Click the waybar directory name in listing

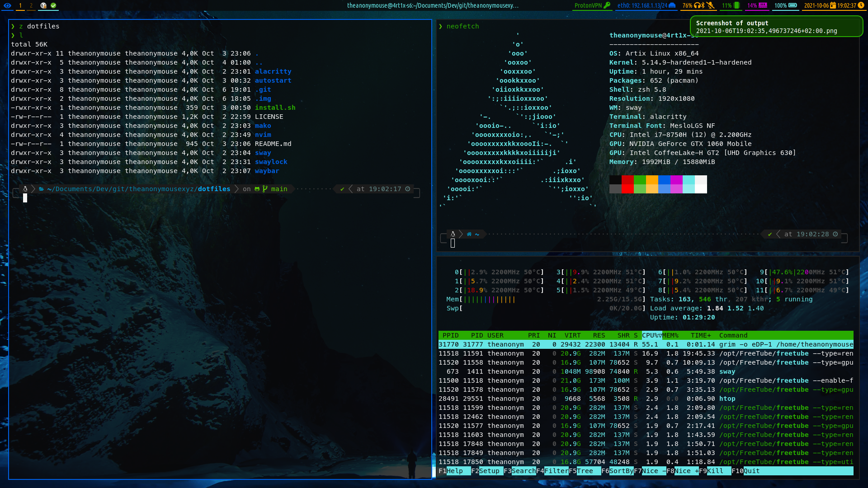point(267,171)
